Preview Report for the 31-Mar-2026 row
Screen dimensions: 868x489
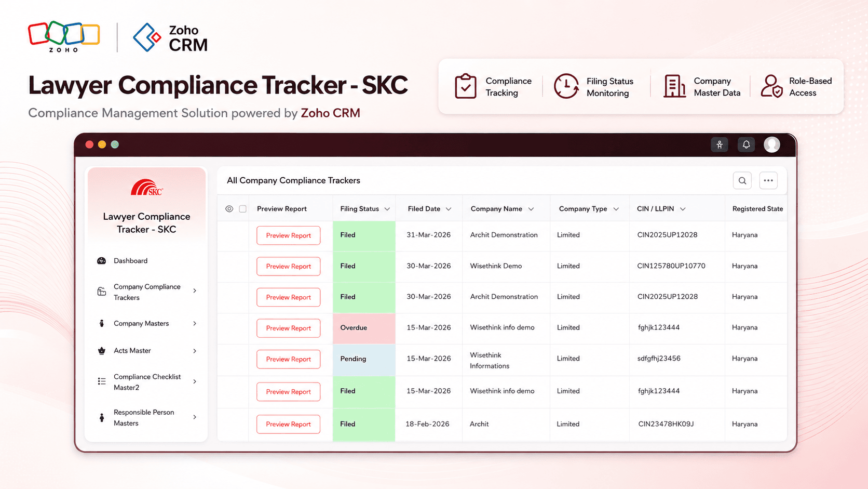(x=288, y=235)
